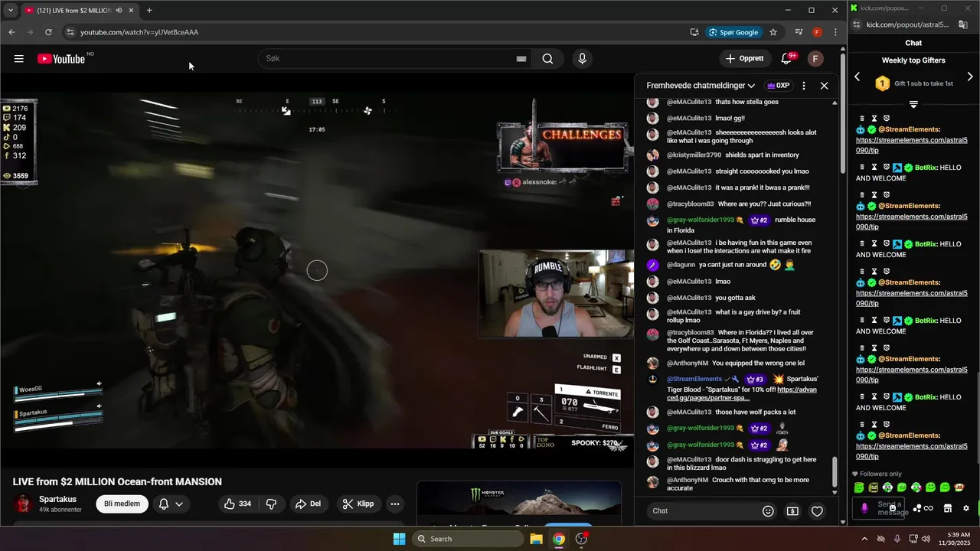Viewport: 980px width, 551px height.
Task: Send a heart reaction in chat
Action: [817, 511]
